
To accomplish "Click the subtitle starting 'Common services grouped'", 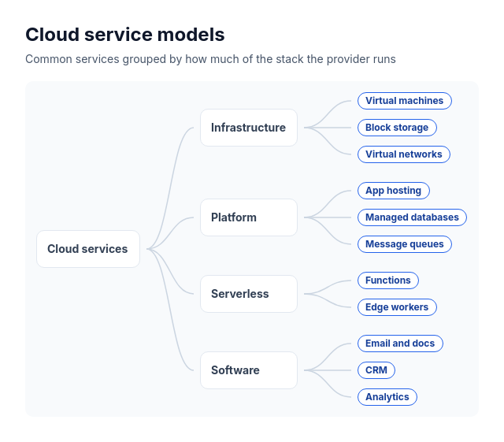I will 210,59.
